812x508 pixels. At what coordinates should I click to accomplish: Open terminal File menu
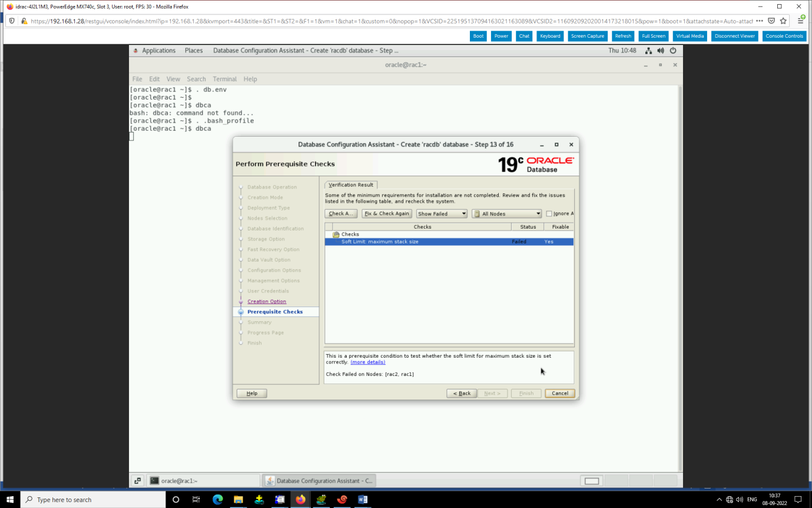click(x=137, y=79)
